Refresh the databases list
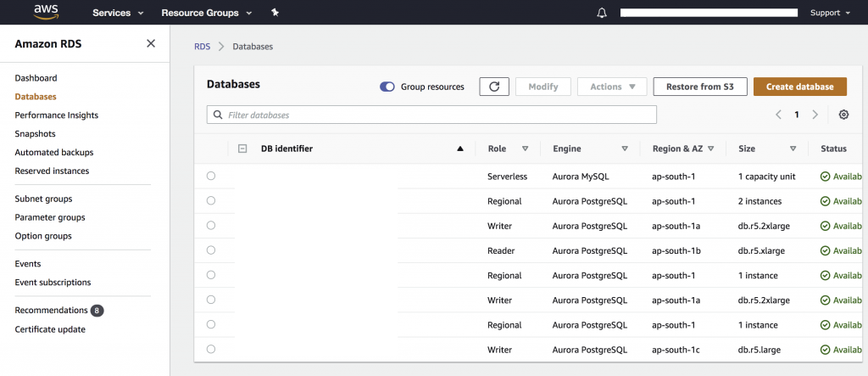 point(494,87)
